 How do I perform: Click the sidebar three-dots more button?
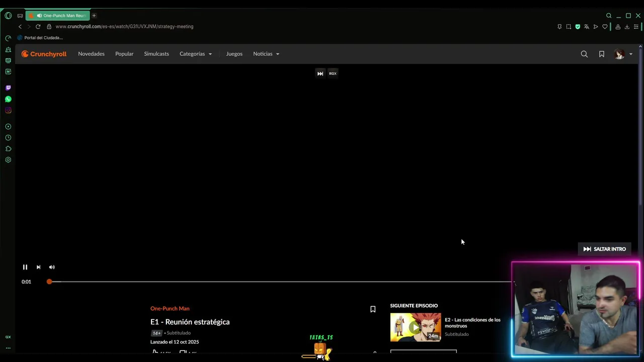click(x=8, y=348)
